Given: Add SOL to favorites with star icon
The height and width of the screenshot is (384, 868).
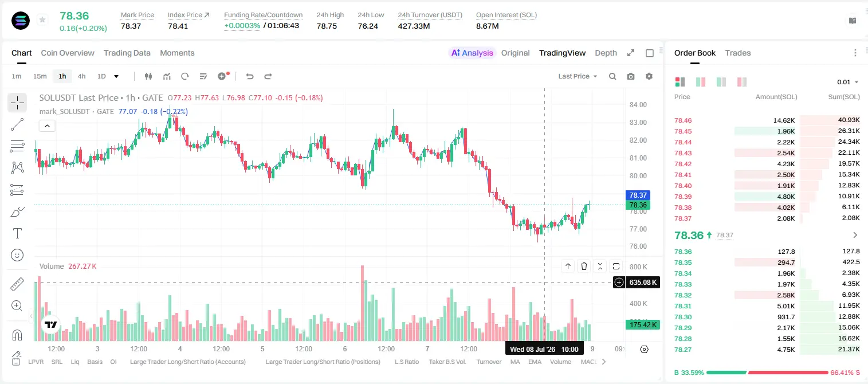Looking at the screenshot, I should point(42,20).
